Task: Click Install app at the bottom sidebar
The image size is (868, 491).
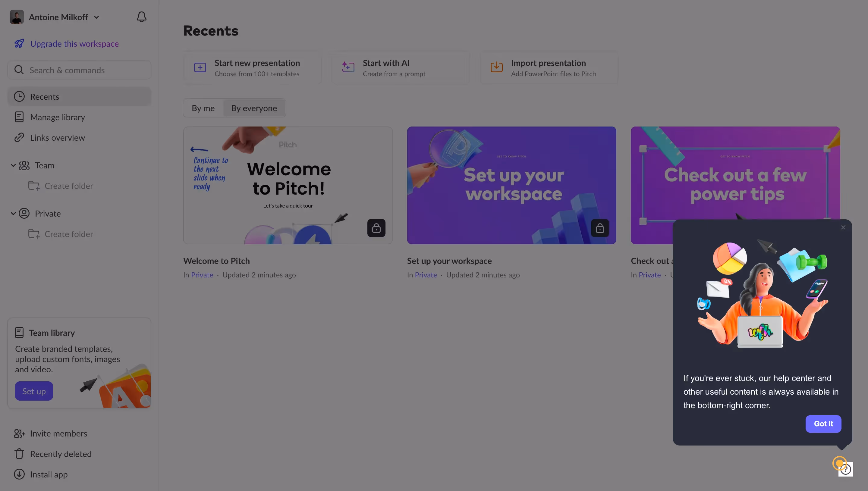Action: [x=48, y=474]
